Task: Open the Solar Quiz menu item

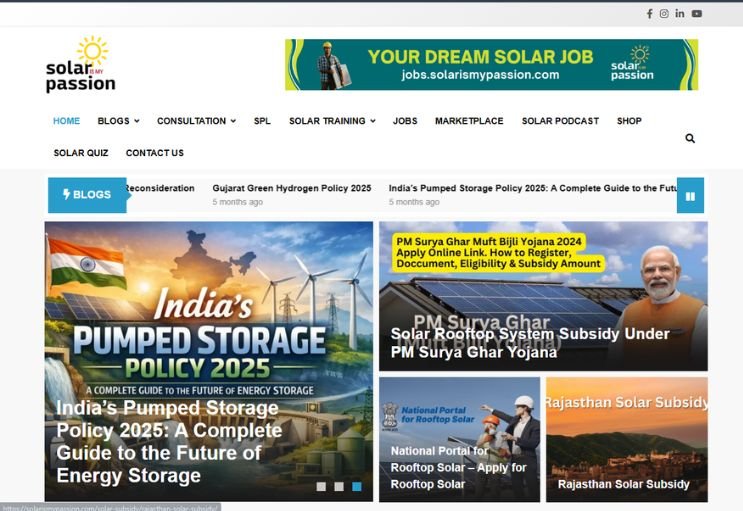Action: [x=81, y=153]
